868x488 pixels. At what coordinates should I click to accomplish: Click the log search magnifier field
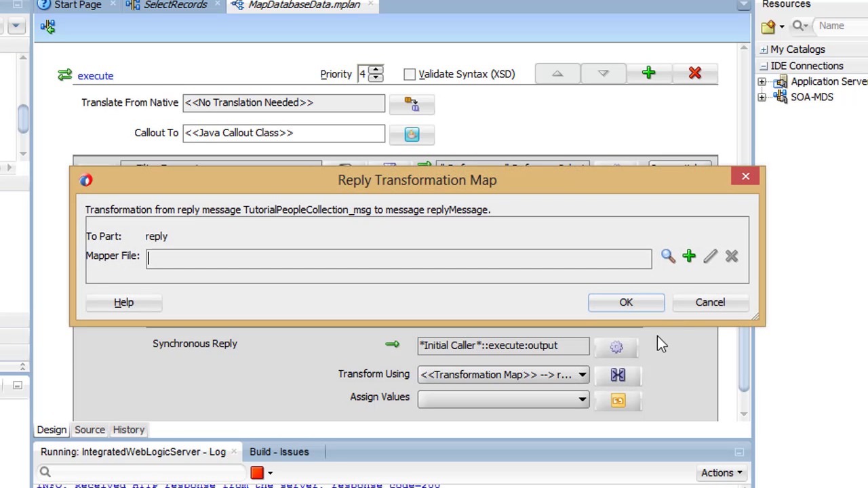(142, 472)
